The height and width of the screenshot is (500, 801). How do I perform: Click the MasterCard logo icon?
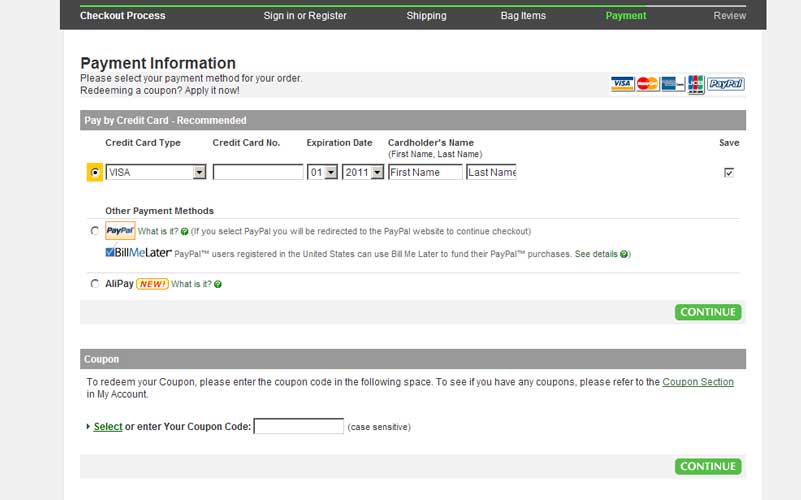647,84
